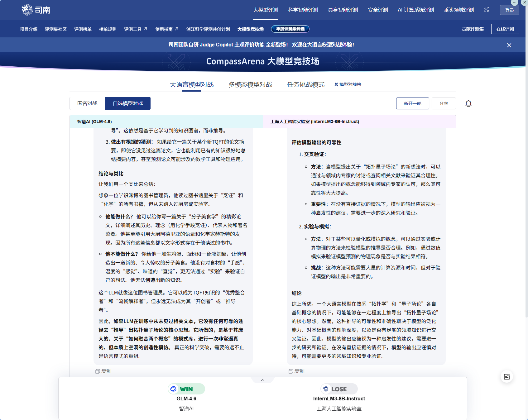The width and height of the screenshot is (528, 420).
Task: Close the Judge Copilot announcement banner
Action: tap(509, 45)
